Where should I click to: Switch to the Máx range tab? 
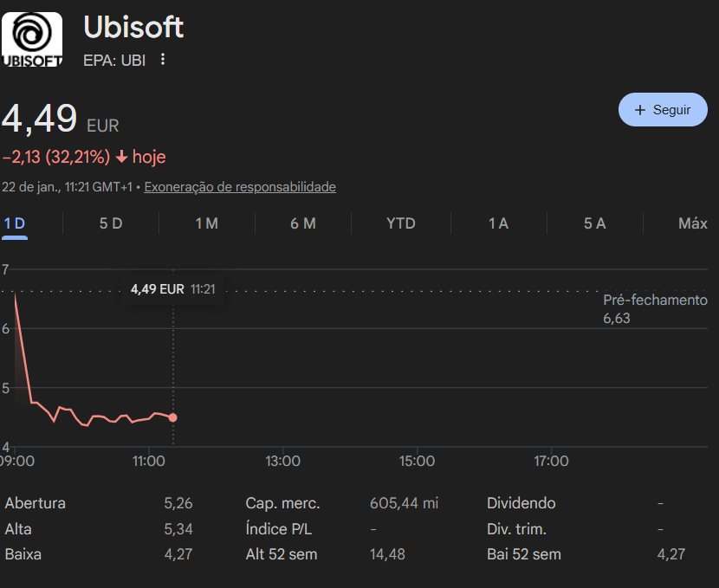[x=692, y=223]
